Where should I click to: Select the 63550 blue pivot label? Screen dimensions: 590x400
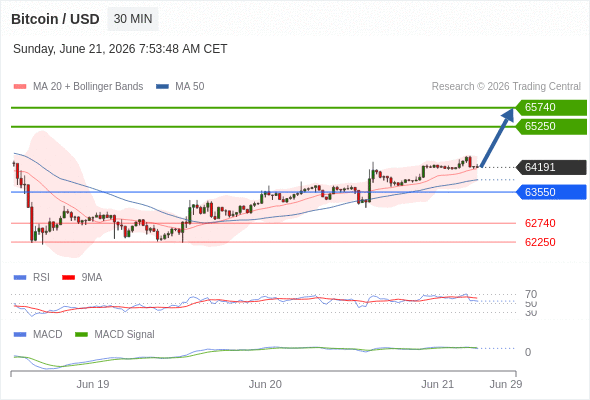tap(551, 192)
